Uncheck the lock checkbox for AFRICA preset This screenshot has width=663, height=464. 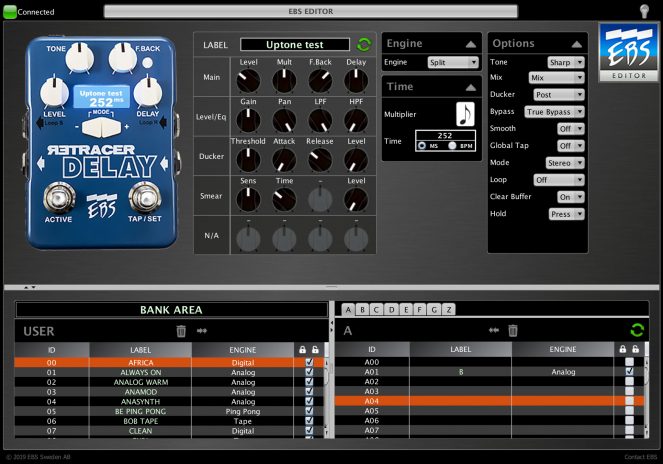point(308,362)
